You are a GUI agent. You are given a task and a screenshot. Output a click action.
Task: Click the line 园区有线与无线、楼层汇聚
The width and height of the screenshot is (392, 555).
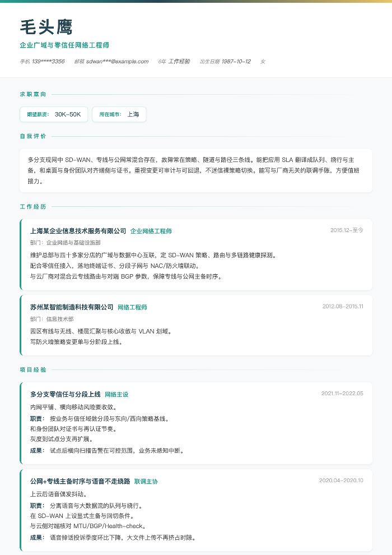(101, 332)
